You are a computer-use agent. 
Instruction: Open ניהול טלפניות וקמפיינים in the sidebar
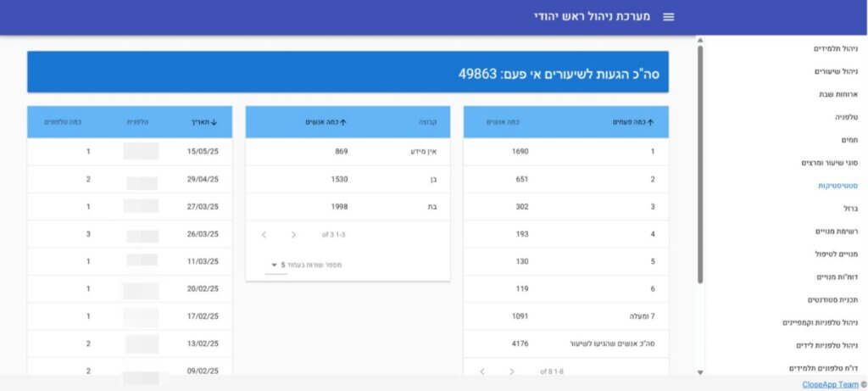(820, 323)
